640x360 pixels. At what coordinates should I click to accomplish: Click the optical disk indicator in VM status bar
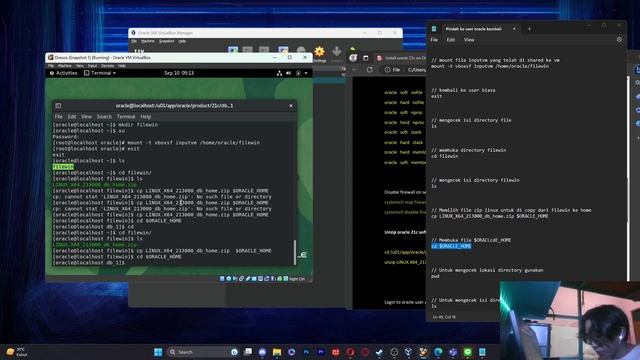[229, 279]
